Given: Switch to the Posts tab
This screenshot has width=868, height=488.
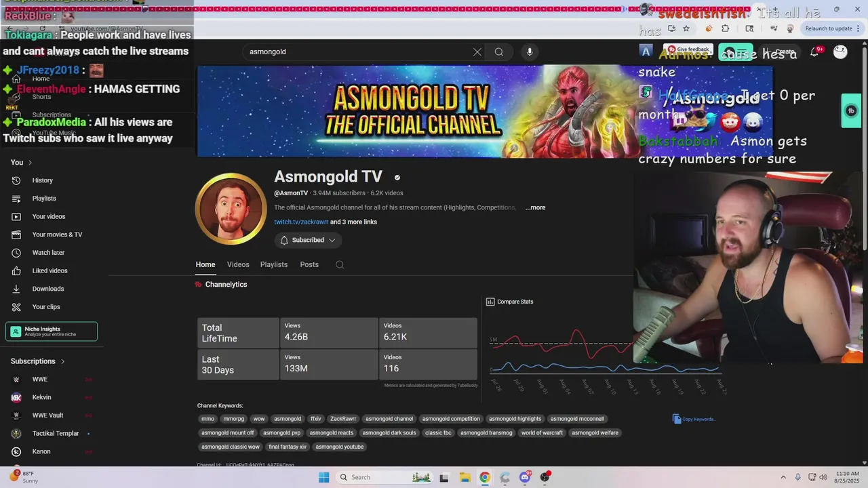Looking at the screenshot, I should (309, 265).
